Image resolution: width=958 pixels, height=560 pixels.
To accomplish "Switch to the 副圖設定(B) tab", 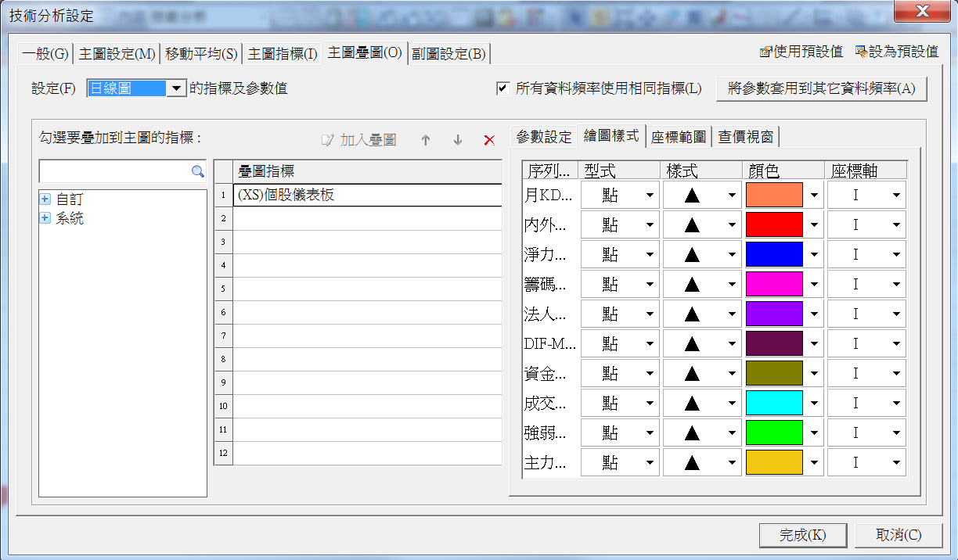I will [448, 53].
